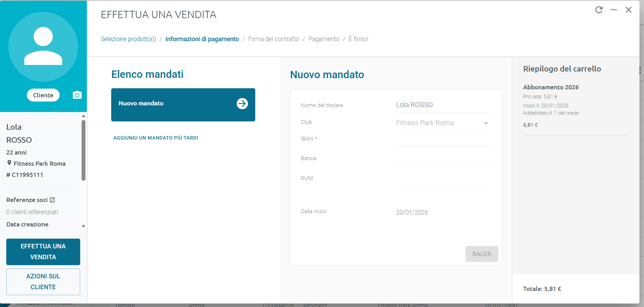The width and height of the screenshot is (644, 307).
Task: Select Firma del contratto step
Action: (274, 39)
